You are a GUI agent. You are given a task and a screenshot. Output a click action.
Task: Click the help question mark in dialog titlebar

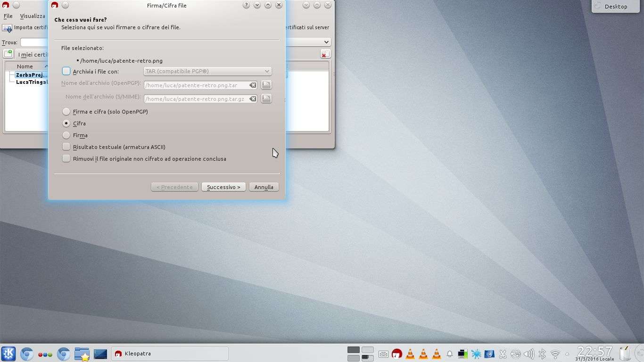tap(246, 5)
